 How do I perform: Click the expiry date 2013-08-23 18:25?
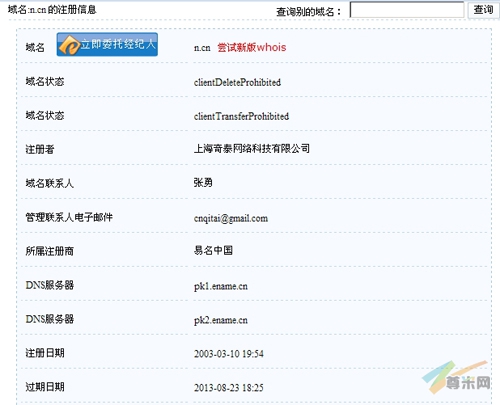(x=229, y=388)
